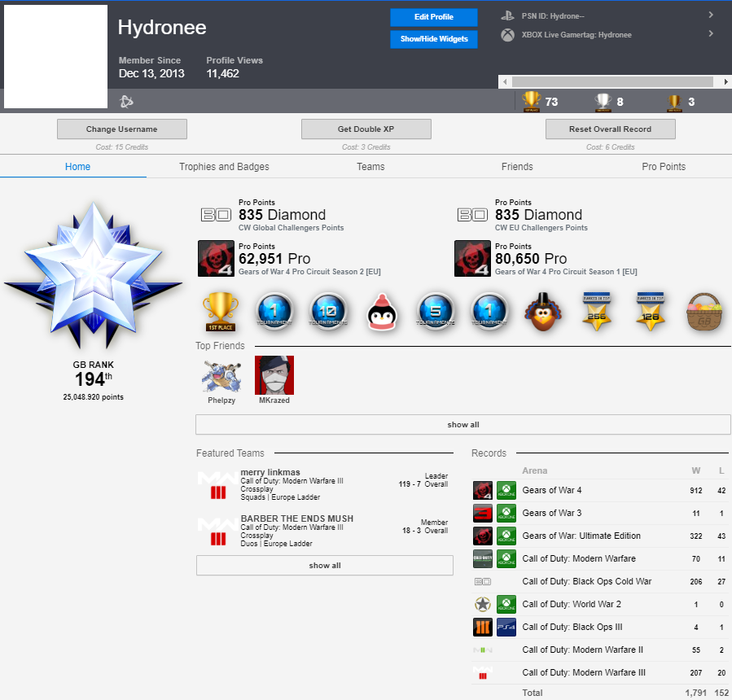Switch to the Teams tab
The width and height of the screenshot is (732, 700).
370,167
